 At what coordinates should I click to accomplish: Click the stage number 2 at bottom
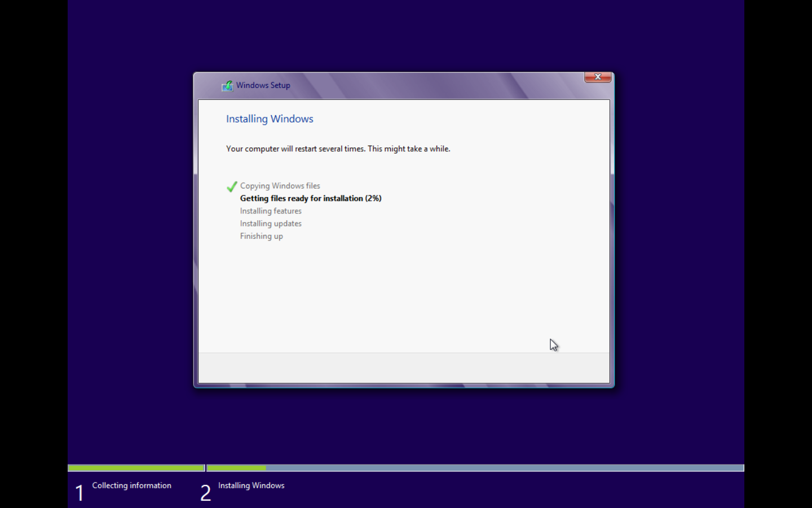click(206, 493)
